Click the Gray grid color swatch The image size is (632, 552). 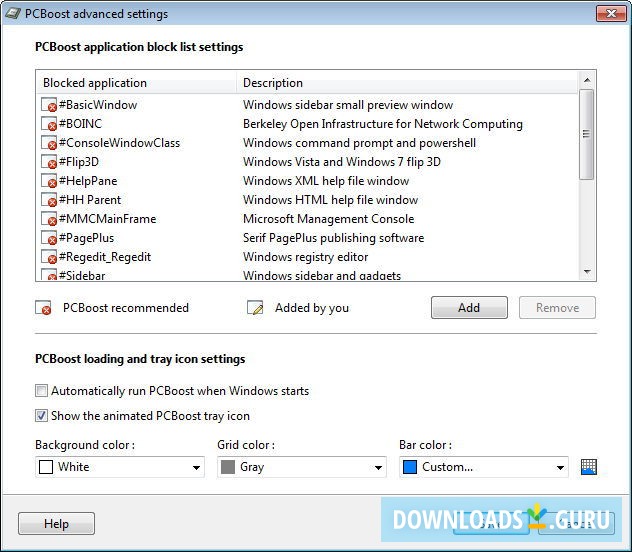pos(228,467)
